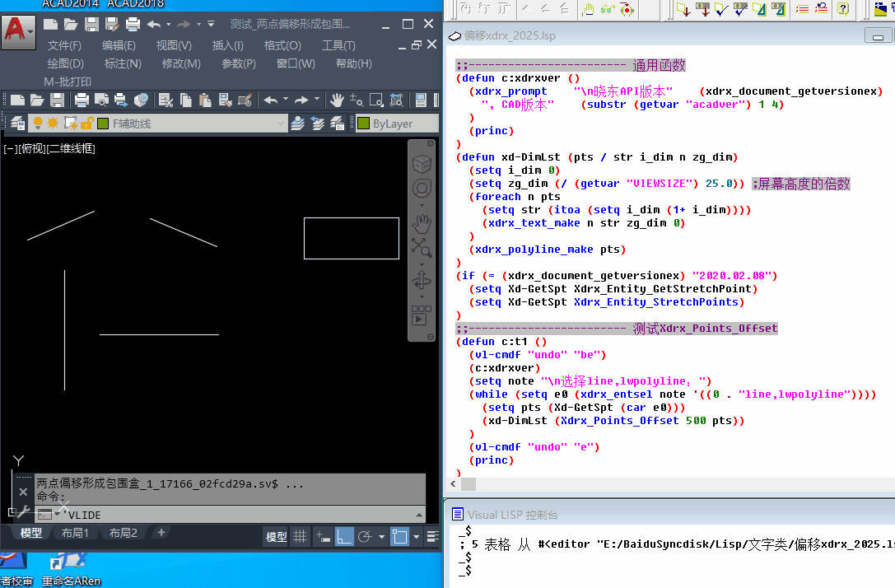Open the undo history dropdown arrow in standard toolbar
Screen dimensions: 895x588
pyautogui.click(x=286, y=100)
